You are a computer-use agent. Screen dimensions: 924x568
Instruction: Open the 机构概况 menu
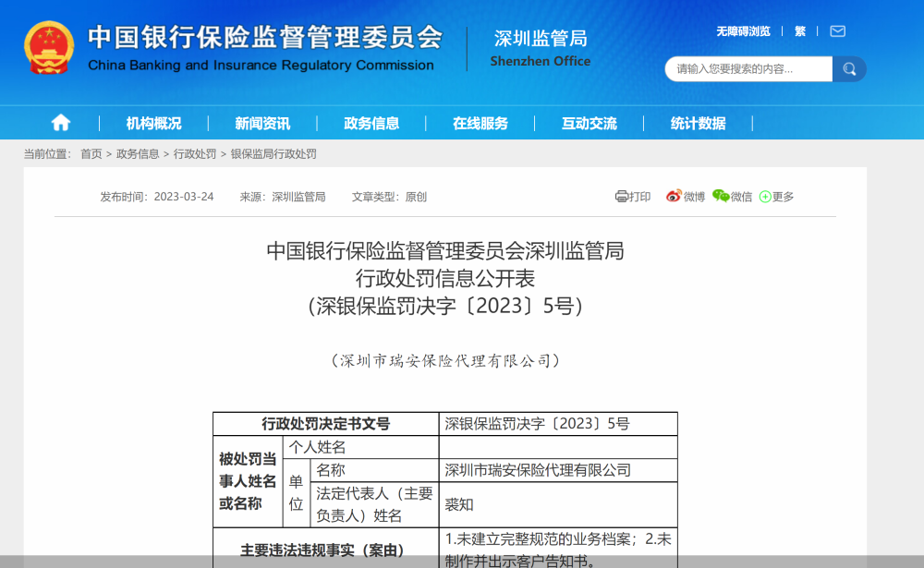(153, 123)
